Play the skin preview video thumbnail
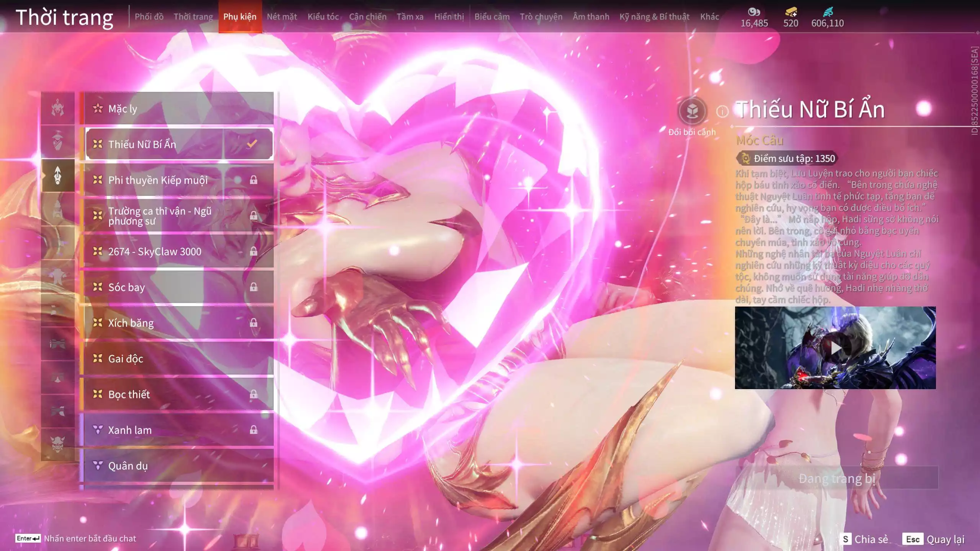The width and height of the screenshot is (980, 551). pyautogui.click(x=835, y=348)
